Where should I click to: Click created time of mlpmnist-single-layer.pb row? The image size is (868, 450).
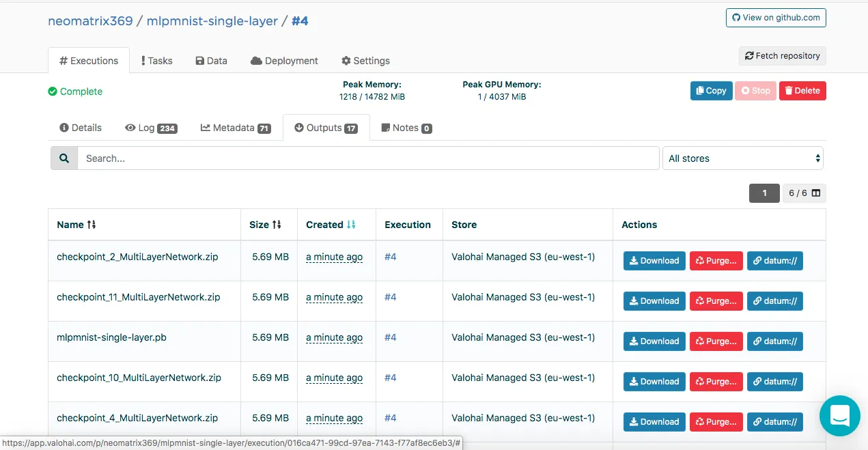point(334,338)
